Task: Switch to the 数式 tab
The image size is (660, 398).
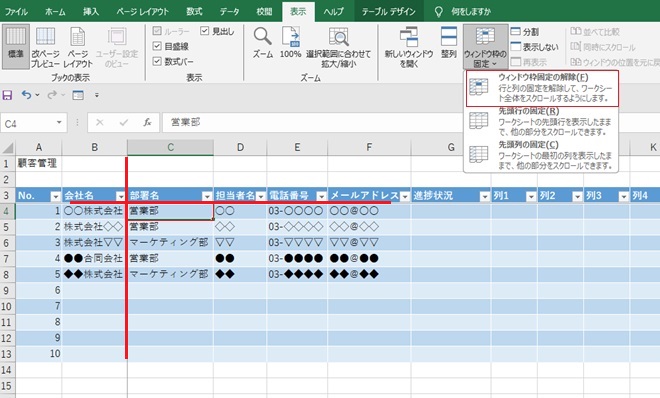Action: coord(194,11)
